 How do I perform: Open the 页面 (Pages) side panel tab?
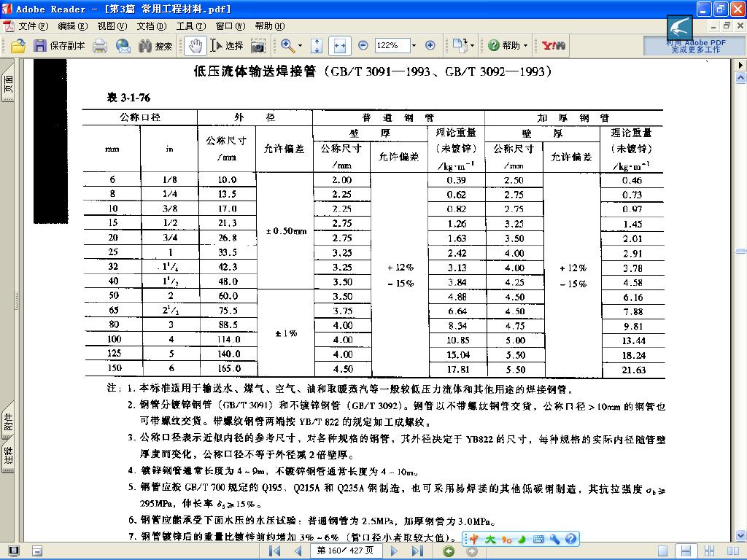click(9, 85)
